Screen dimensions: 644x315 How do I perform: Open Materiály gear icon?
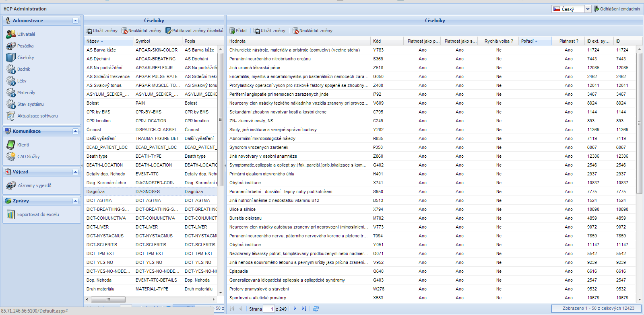coord(11,93)
